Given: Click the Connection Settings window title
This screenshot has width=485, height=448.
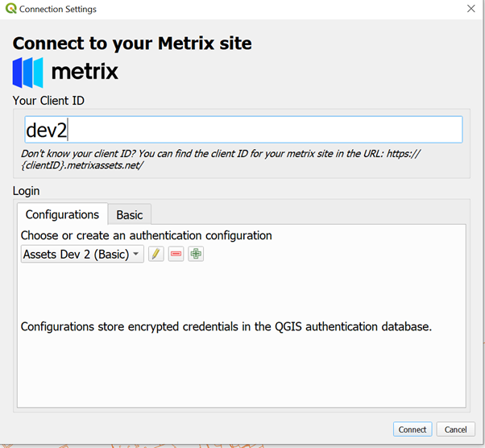Looking at the screenshot, I should 58,9.
